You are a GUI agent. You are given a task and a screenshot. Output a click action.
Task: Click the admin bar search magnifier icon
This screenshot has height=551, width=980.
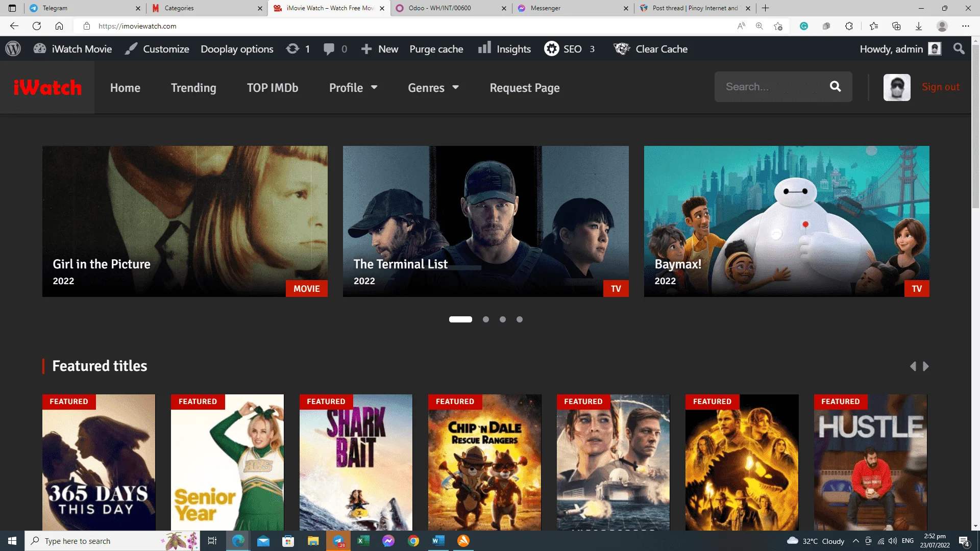(959, 49)
